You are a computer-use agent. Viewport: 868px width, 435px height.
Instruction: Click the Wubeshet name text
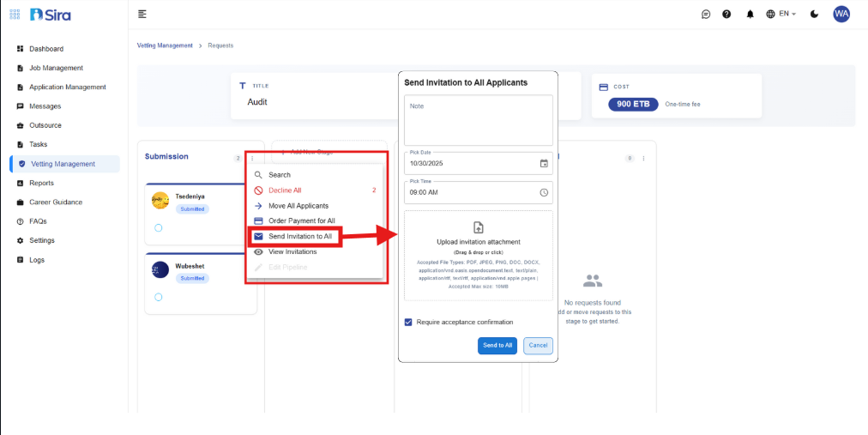tap(190, 266)
